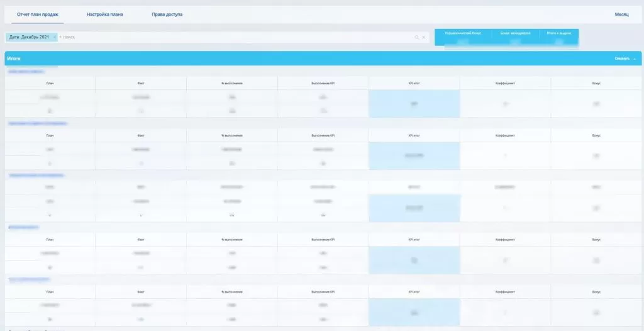The width and height of the screenshot is (644, 331).
Task: Select the highlighted KPI итог cell in first table
Action: point(414,103)
